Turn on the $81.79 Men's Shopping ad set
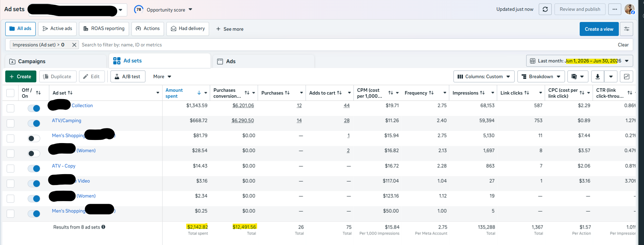This screenshot has width=644, height=245. [34, 139]
